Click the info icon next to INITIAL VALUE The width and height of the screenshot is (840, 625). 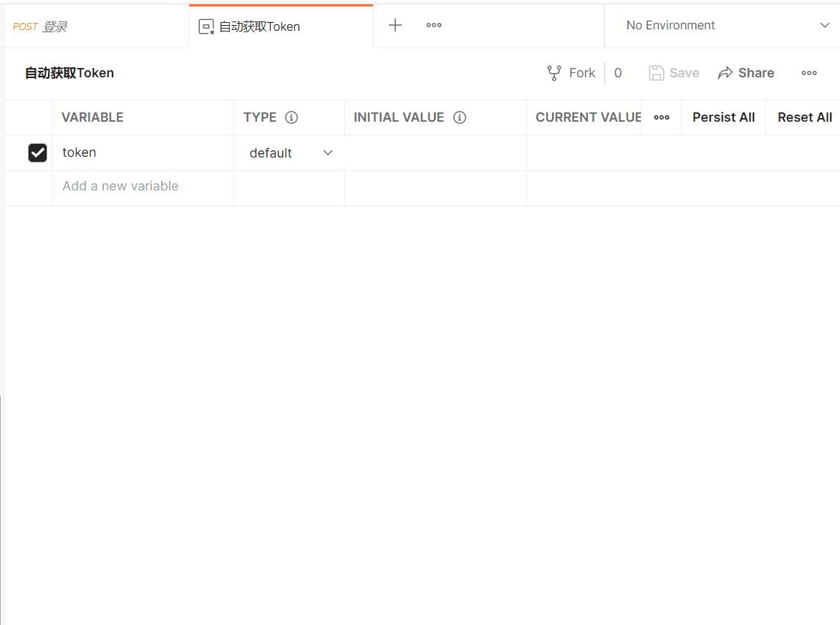tap(460, 117)
